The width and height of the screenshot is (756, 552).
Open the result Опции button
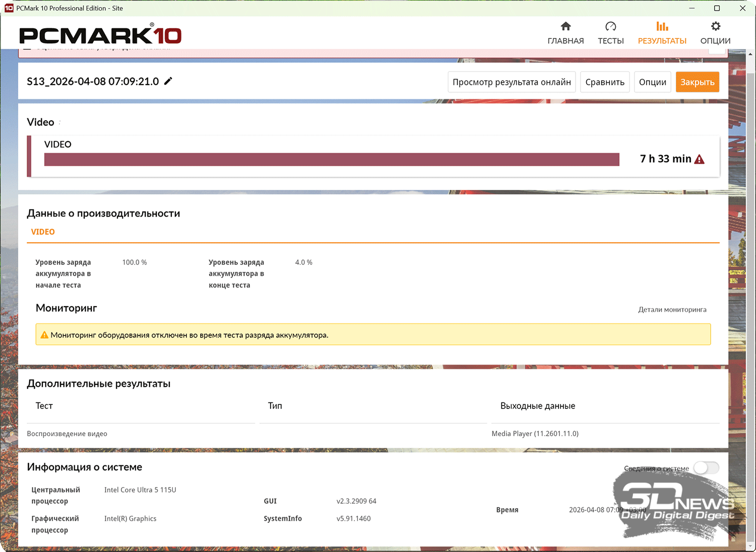652,82
